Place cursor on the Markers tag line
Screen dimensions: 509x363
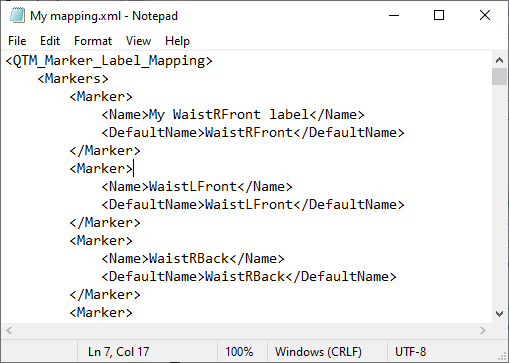pyautogui.click(x=73, y=79)
